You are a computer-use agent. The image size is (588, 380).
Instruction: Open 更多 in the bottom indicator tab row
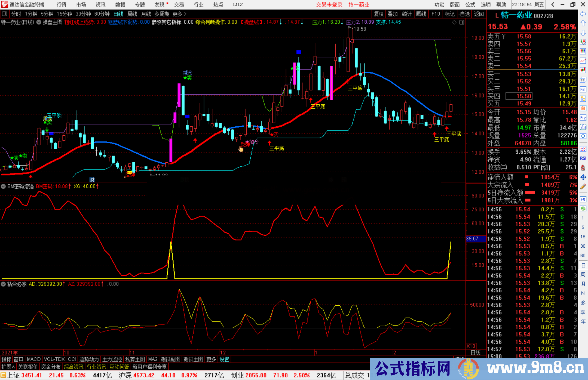tap(211, 359)
